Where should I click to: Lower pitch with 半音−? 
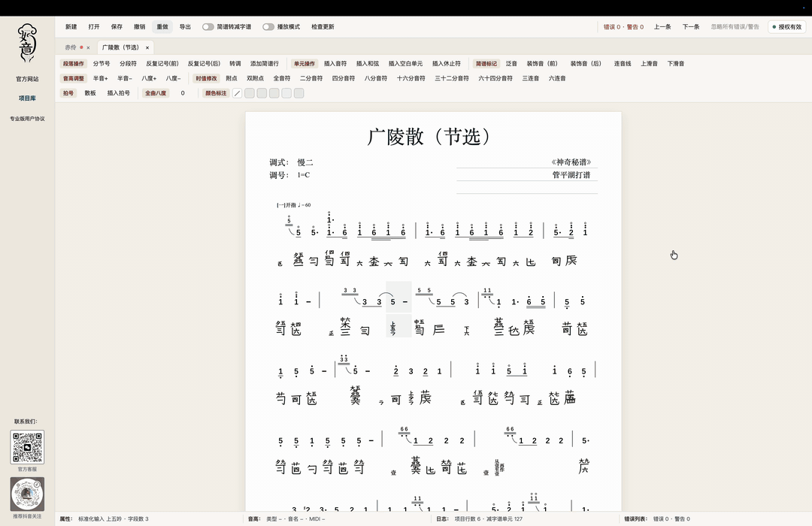pyautogui.click(x=125, y=79)
